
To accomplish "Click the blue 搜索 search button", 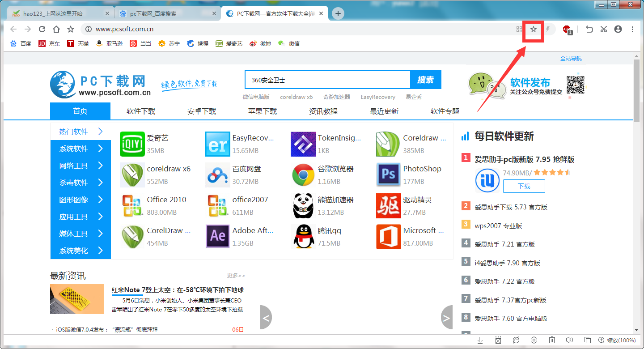I will tap(425, 79).
